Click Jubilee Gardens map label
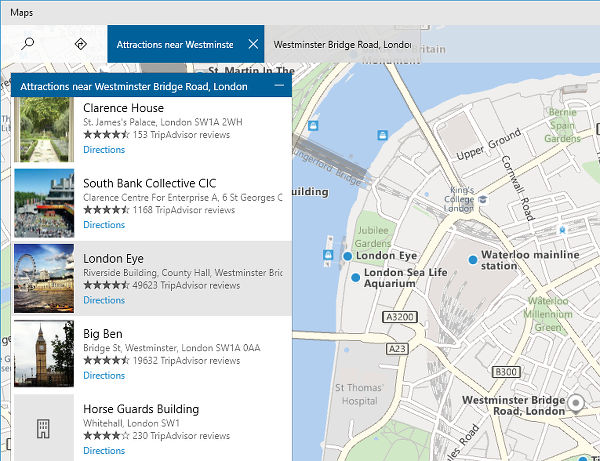 (x=373, y=237)
